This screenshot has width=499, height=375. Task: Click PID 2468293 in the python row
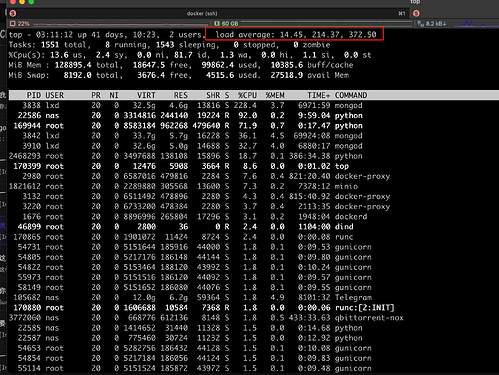(x=25, y=156)
